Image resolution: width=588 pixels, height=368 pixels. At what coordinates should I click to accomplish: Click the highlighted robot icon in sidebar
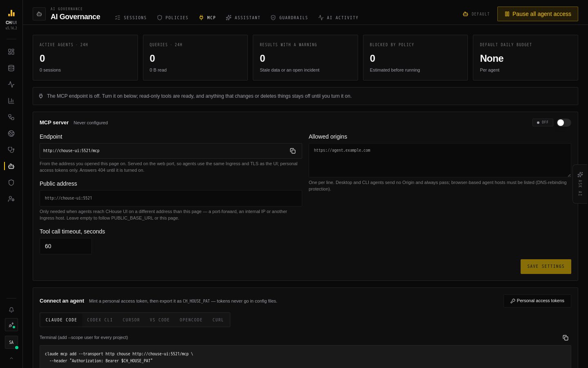[x=11, y=166]
